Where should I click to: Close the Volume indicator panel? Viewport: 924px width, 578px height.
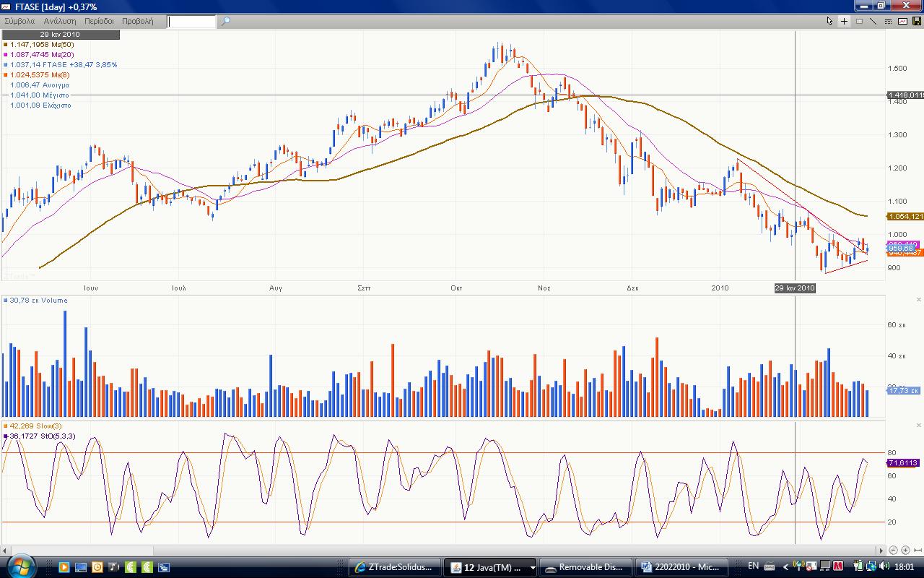(919, 299)
